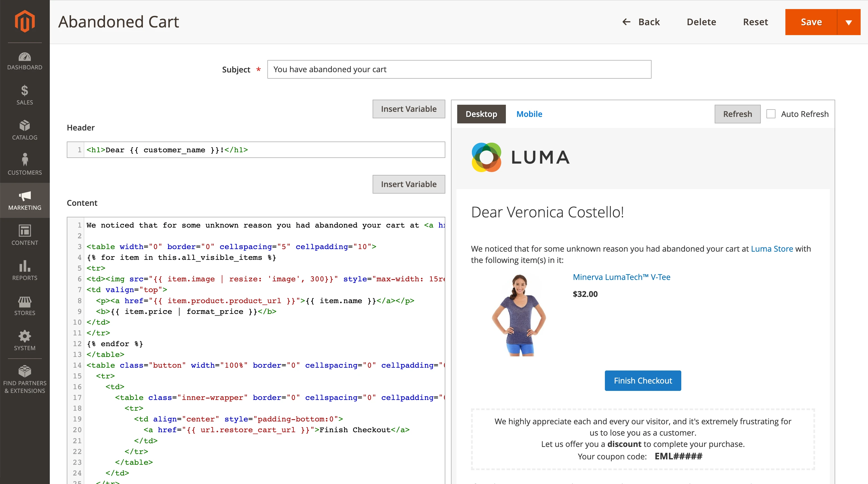The height and width of the screenshot is (484, 868).
Task: Select the Desktop preview tab
Action: (481, 114)
